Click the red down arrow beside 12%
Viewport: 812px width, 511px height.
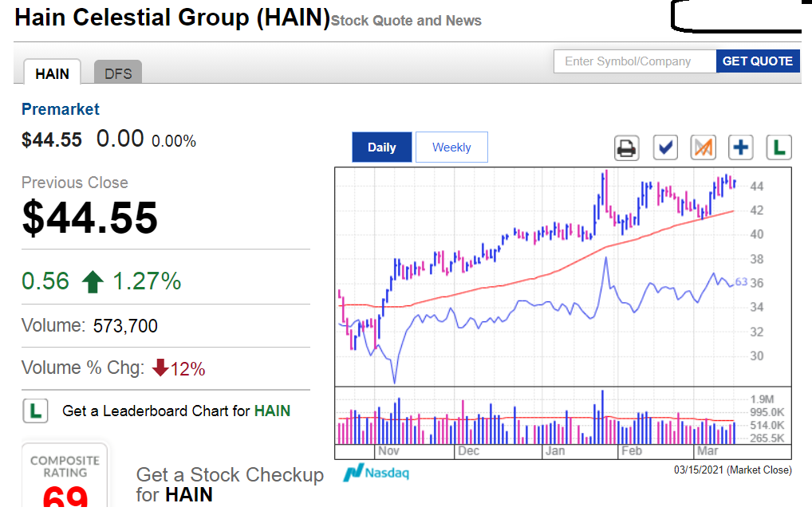pos(160,368)
